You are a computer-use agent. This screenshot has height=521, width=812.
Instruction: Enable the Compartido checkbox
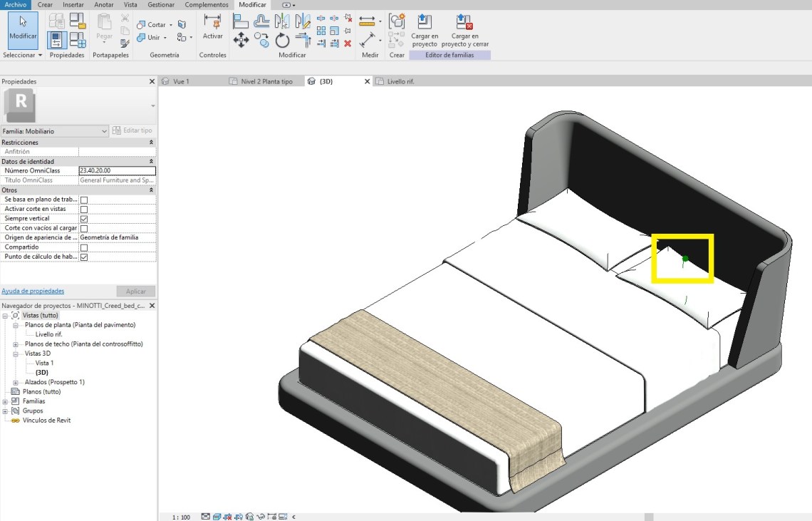[x=84, y=247]
